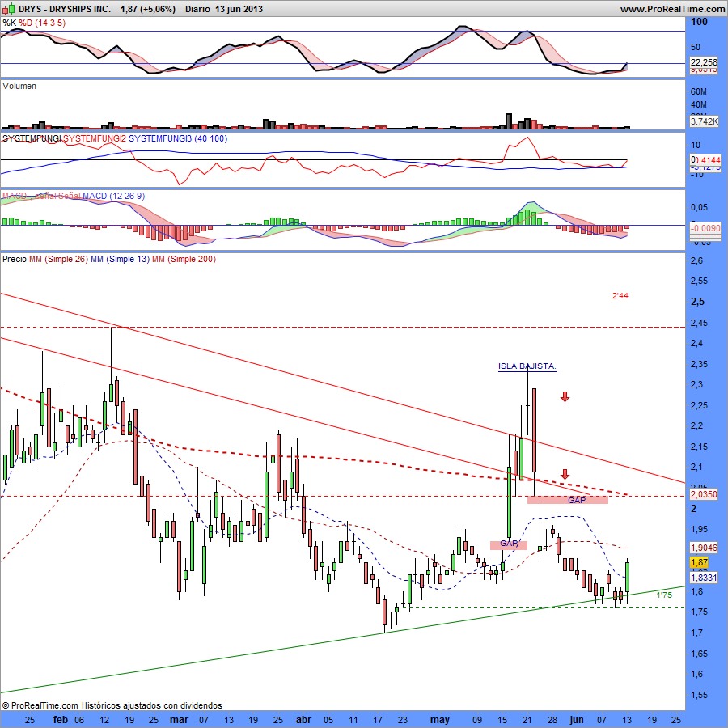Screen dimensions: 728x728
Task: Click the candlestick chart icon in the title bar
Action: coord(9,8)
